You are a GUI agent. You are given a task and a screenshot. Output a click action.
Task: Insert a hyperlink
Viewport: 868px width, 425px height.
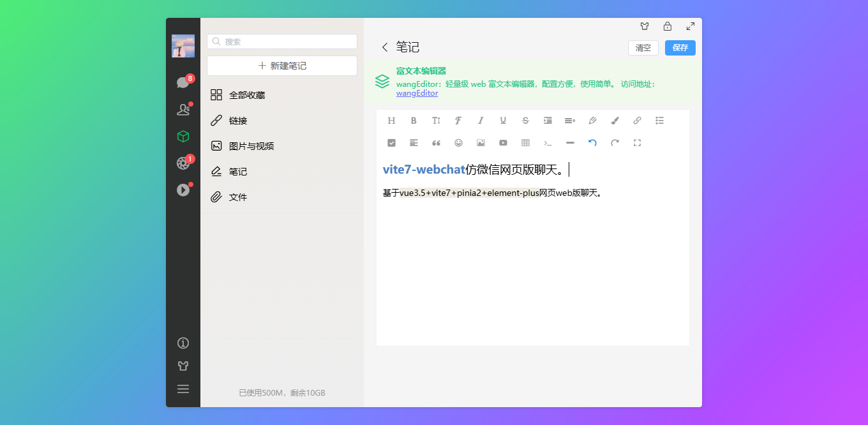tap(636, 120)
